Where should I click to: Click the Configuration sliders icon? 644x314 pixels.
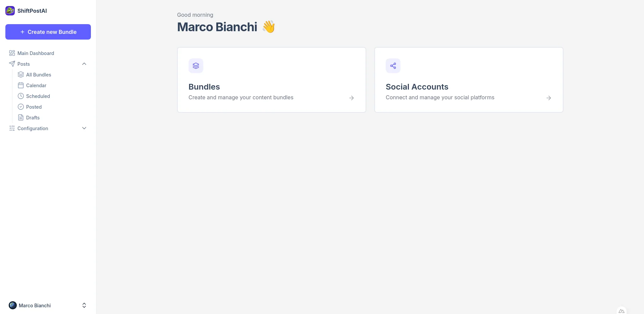click(12, 128)
